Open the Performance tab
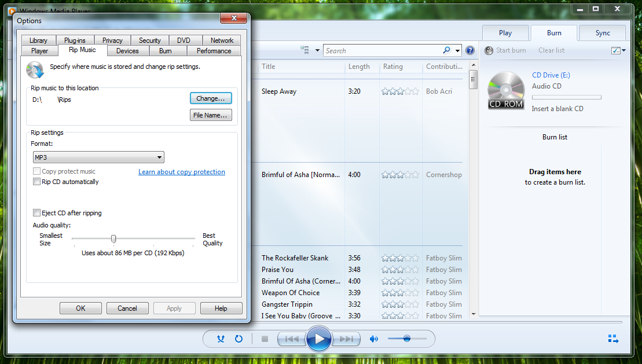This screenshot has height=364, width=642. pyautogui.click(x=214, y=51)
